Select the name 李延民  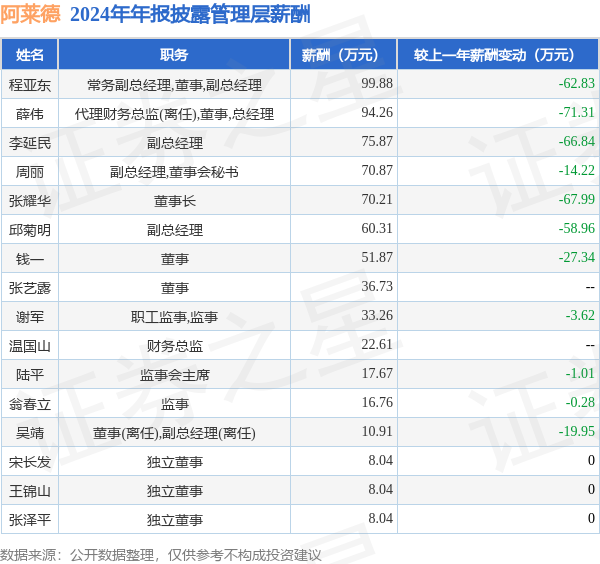point(30,143)
